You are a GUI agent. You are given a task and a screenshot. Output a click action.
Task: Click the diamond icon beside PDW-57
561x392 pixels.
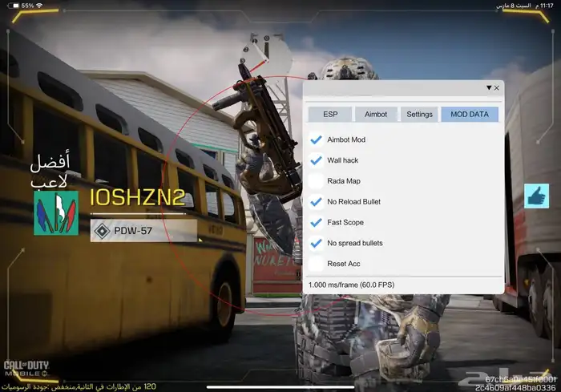point(102,231)
